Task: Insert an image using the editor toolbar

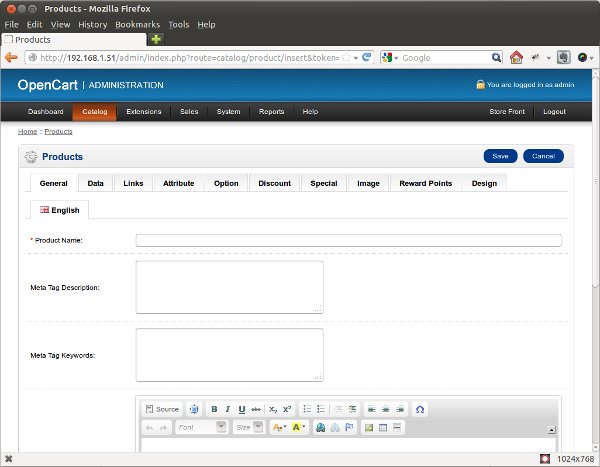Action: (368, 427)
